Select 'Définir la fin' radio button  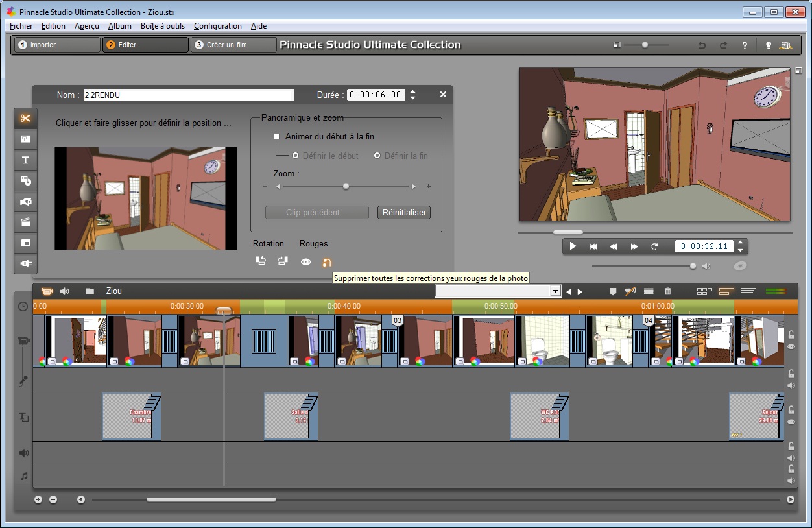pos(377,156)
